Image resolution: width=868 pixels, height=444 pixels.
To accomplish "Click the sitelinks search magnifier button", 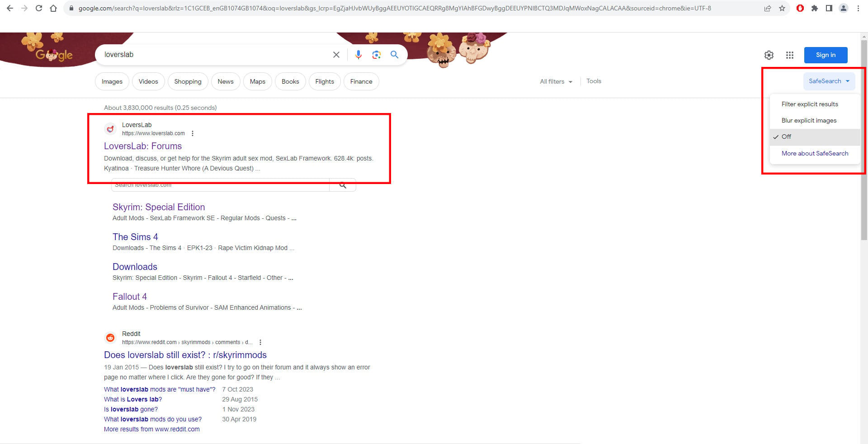I will coord(343,185).
